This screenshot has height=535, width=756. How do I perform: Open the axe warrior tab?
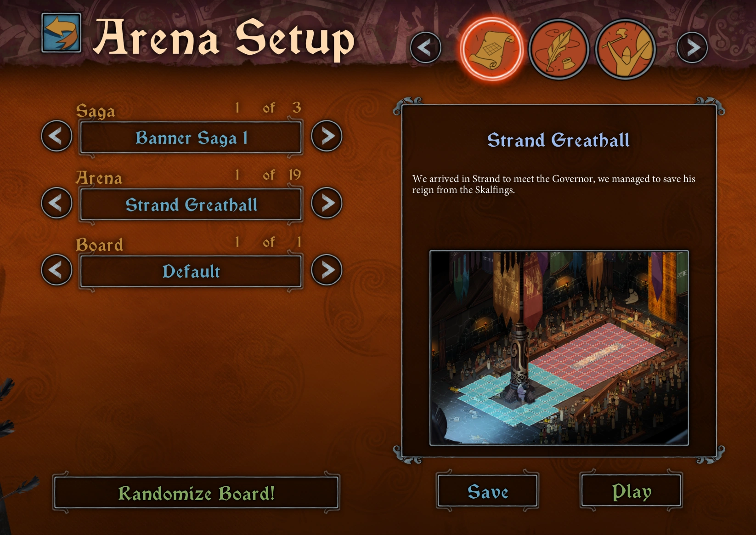625,48
